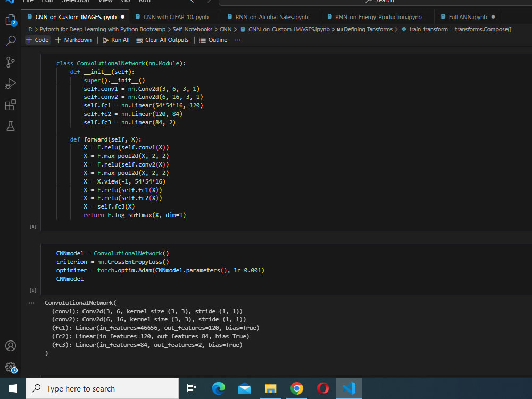The width and height of the screenshot is (532, 399).
Task: Click the optimizer = torch.optim.Adam line
Action: pyautogui.click(x=160, y=270)
